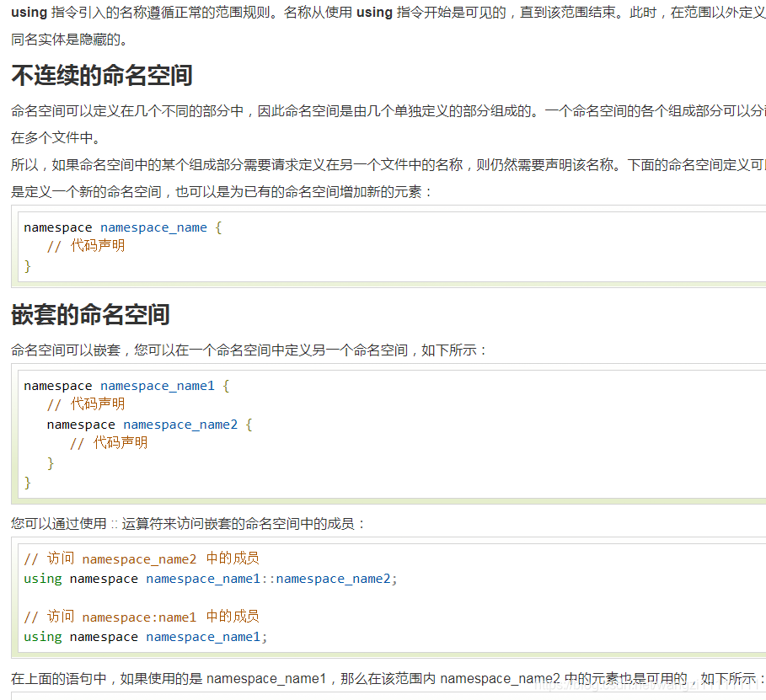Image resolution: width=766 pixels, height=700 pixels.
Task: Click the comment // 访问 namespace:name1 中的成员
Action: [x=142, y=617]
